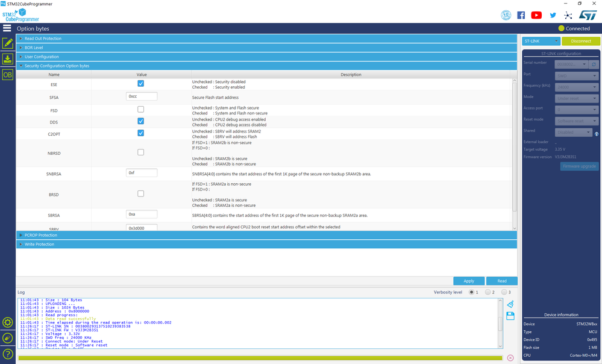
Task: Refresh the ST-LINK serial number list
Action: (x=594, y=64)
